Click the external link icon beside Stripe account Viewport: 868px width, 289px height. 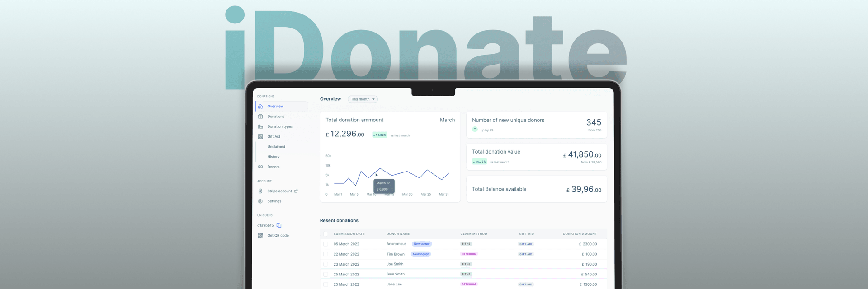(x=296, y=191)
